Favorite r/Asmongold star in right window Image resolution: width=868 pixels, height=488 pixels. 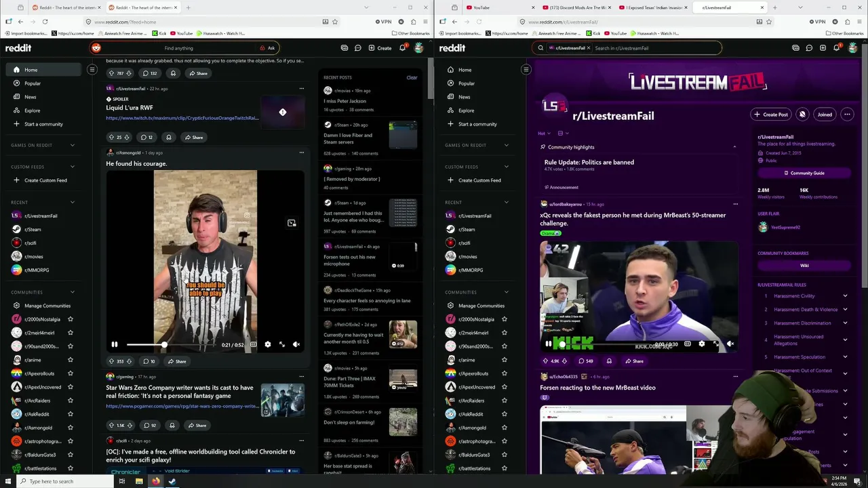click(x=505, y=428)
